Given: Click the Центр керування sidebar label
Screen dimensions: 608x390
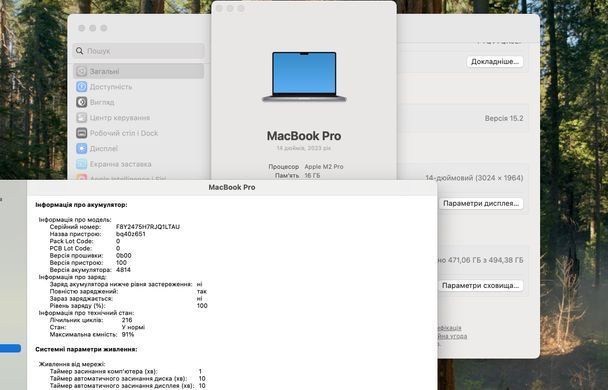Looking at the screenshot, I should [x=120, y=118].
